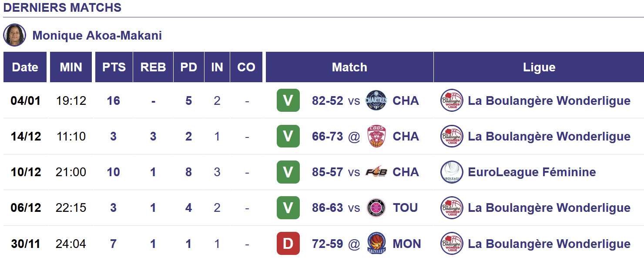Open the Monique Akoa-Makani player name link
The width and height of the screenshot is (644, 261).
(x=97, y=35)
